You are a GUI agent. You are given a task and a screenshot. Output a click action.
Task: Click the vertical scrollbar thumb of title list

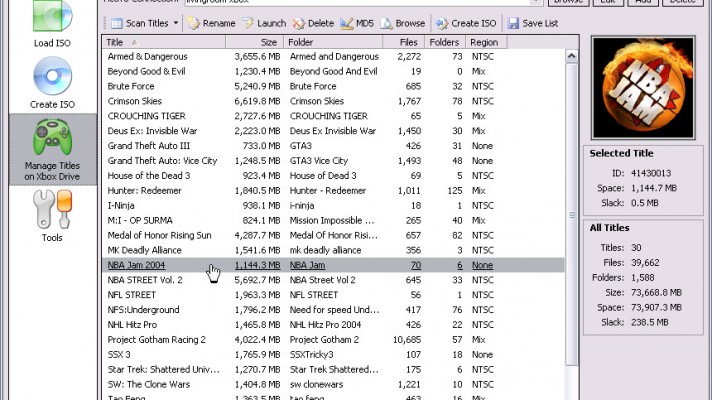(572, 213)
